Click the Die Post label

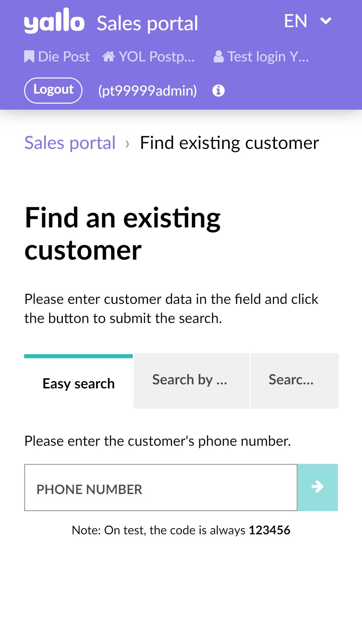coord(64,56)
